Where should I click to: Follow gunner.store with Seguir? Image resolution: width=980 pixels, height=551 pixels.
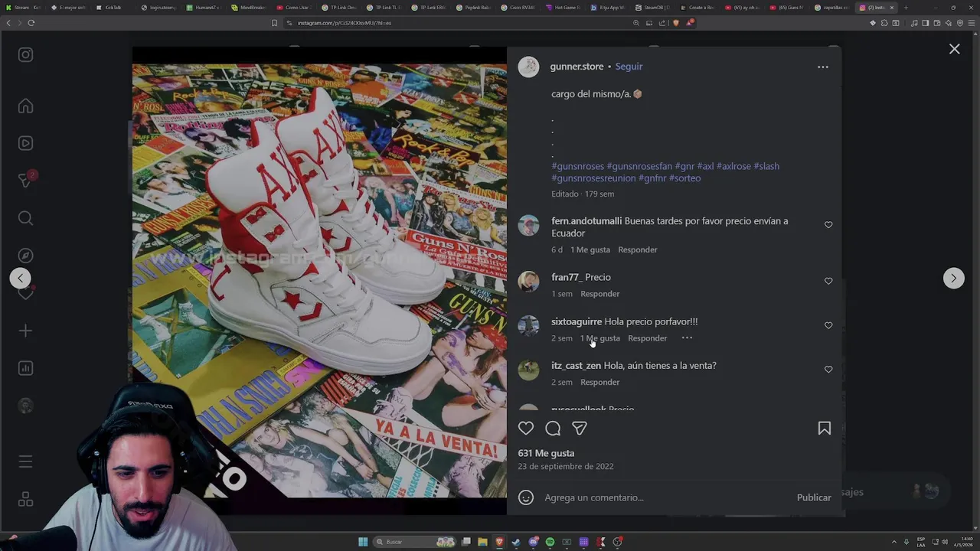tap(629, 67)
